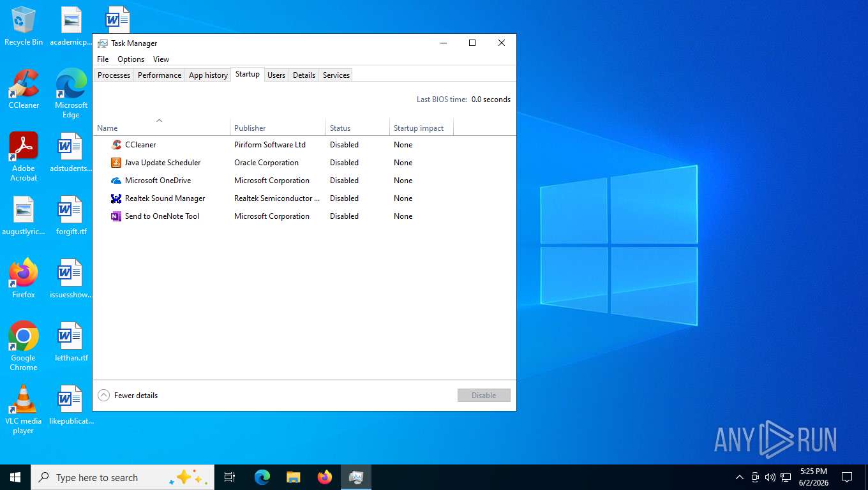
Task: Collapse Task Manager with Fewer details
Action: coord(128,396)
